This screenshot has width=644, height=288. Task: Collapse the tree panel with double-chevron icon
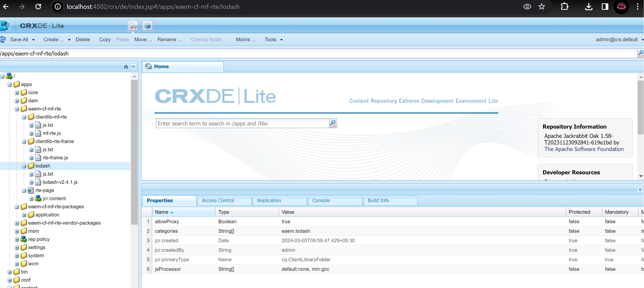(x=134, y=67)
